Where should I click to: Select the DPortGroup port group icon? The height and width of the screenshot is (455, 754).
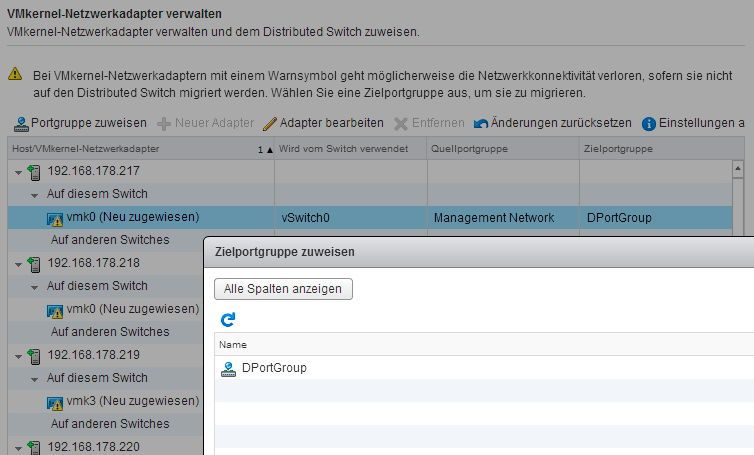pos(229,368)
